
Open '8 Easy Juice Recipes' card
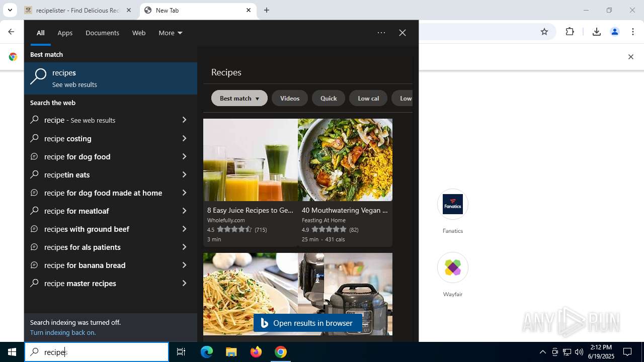[251, 183]
